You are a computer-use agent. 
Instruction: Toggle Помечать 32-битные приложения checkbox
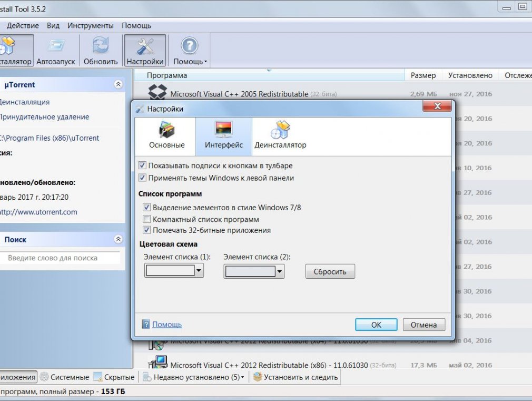click(146, 230)
